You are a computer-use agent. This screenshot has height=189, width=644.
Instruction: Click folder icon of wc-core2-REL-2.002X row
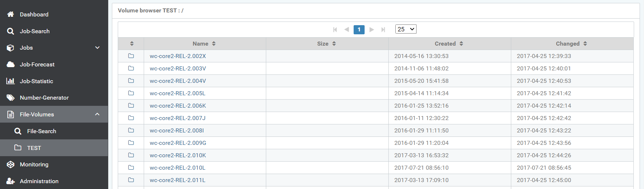(131, 56)
